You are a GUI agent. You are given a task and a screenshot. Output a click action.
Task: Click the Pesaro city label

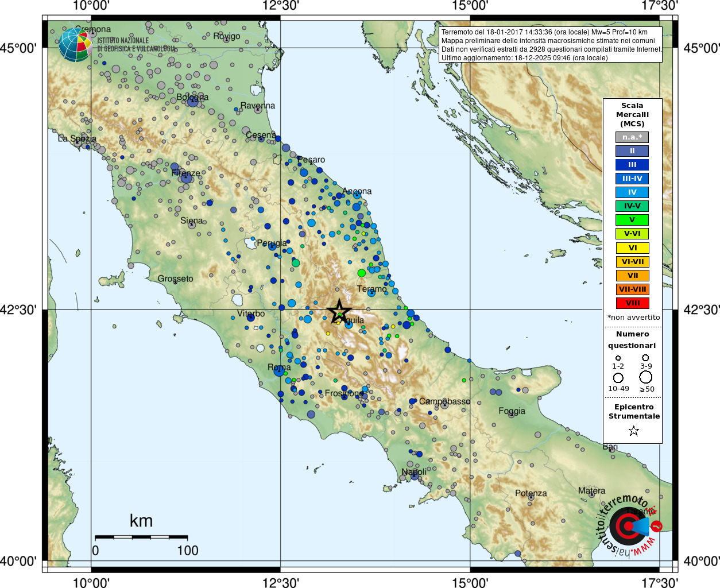click(x=311, y=160)
